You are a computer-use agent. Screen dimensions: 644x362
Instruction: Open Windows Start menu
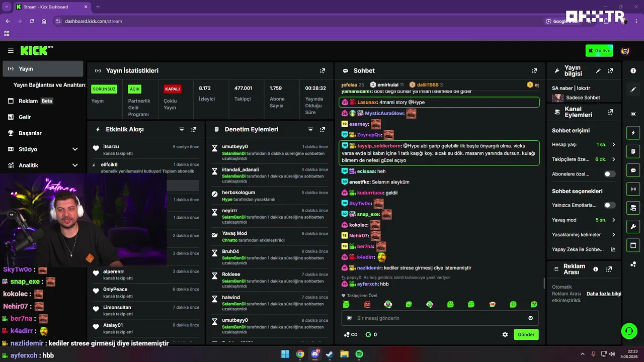point(285,354)
